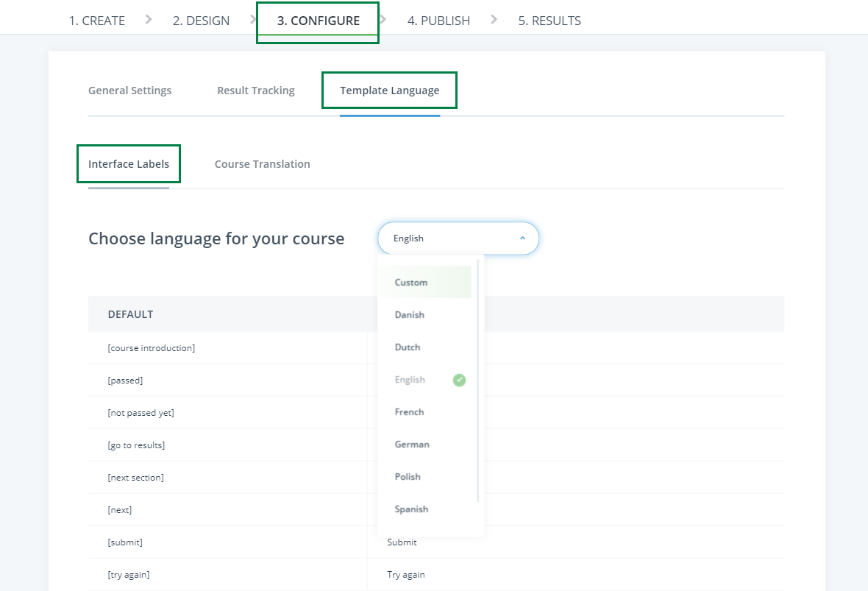868x591 pixels.
Task: Select the 3. CONFIGURE step
Action: tap(318, 21)
